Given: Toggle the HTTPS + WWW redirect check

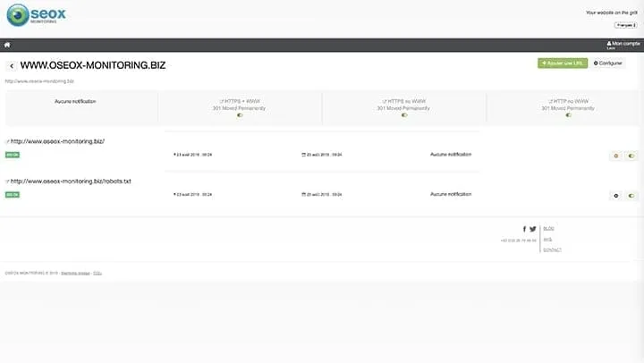Looking at the screenshot, I should 240,115.
